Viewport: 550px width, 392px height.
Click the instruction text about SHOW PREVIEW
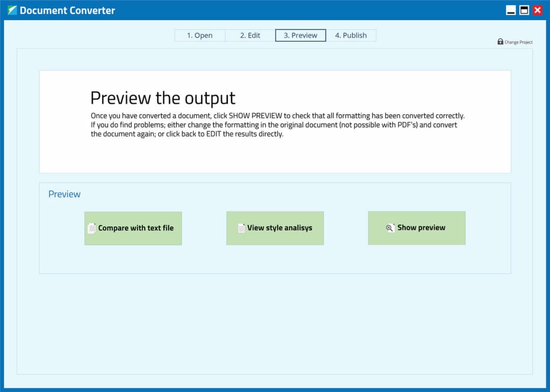[x=278, y=125]
